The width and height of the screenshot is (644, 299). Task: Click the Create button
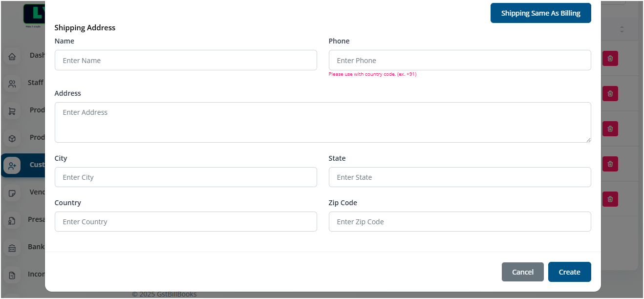pyautogui.click(x=569, y=272)
